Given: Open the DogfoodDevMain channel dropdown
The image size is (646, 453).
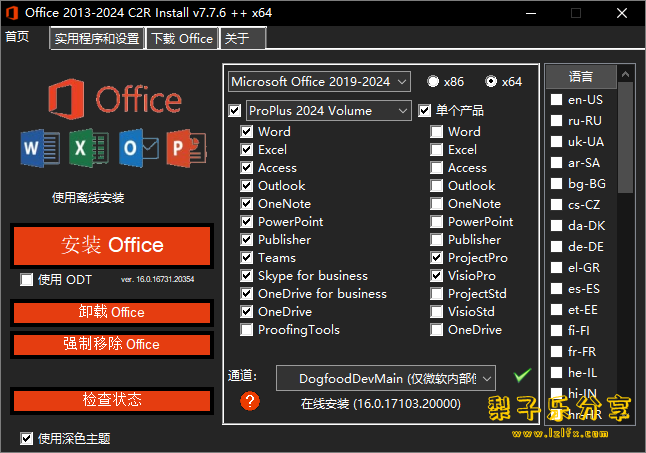Looking at the screenshot, I should point(386,378).
